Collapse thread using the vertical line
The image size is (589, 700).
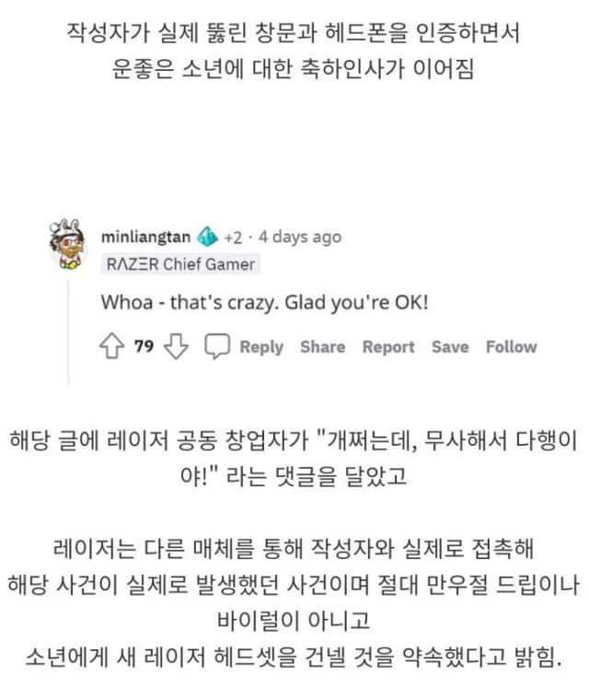pyautogui.click(x=68, y=332)
